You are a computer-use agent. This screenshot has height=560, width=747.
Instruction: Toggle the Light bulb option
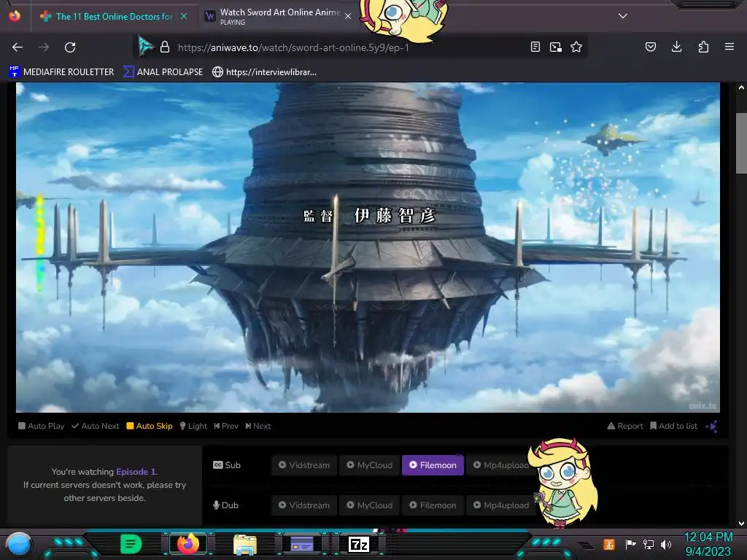pos(193,426)
